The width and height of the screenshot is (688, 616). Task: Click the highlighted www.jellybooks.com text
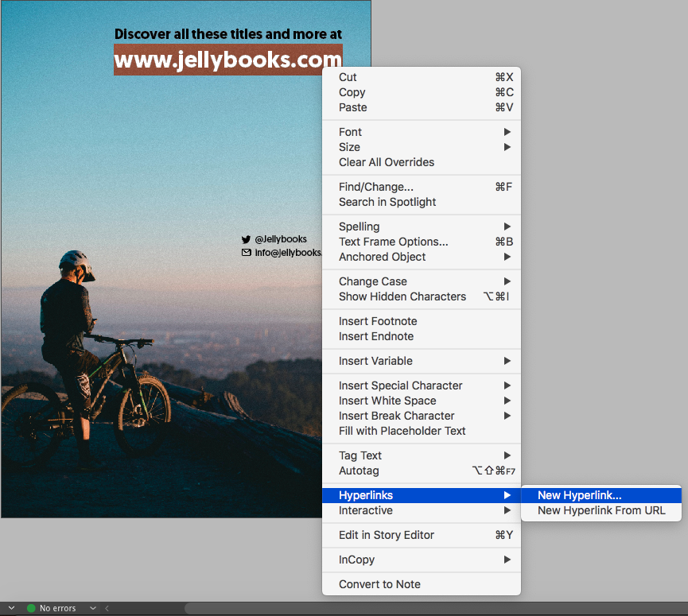pos(227,60)
